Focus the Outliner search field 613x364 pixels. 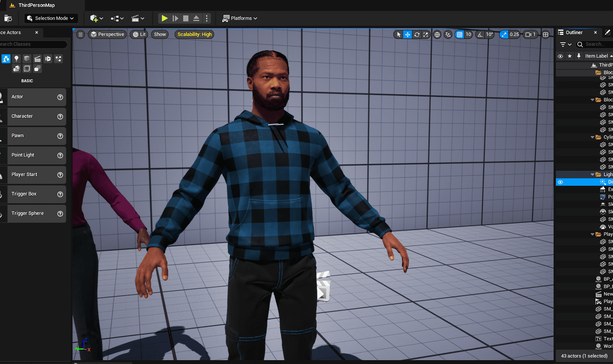[x=595, y=44]
